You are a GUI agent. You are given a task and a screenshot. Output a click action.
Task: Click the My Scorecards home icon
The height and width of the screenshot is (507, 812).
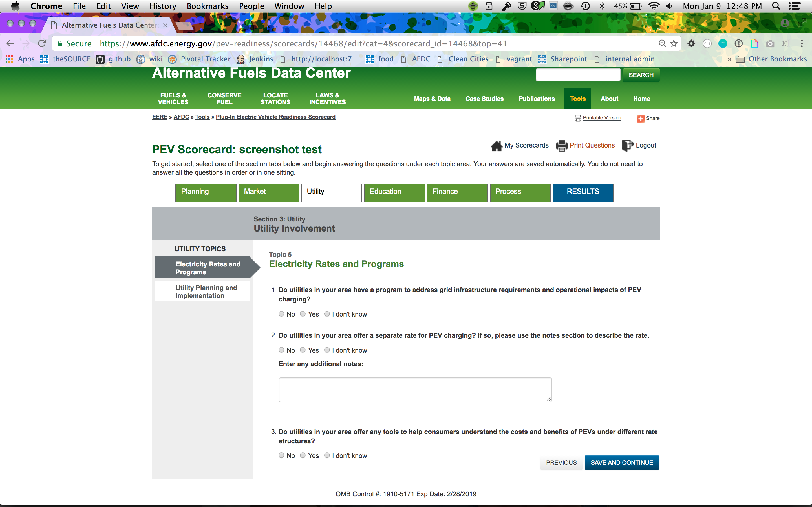(x=496, y=146)
